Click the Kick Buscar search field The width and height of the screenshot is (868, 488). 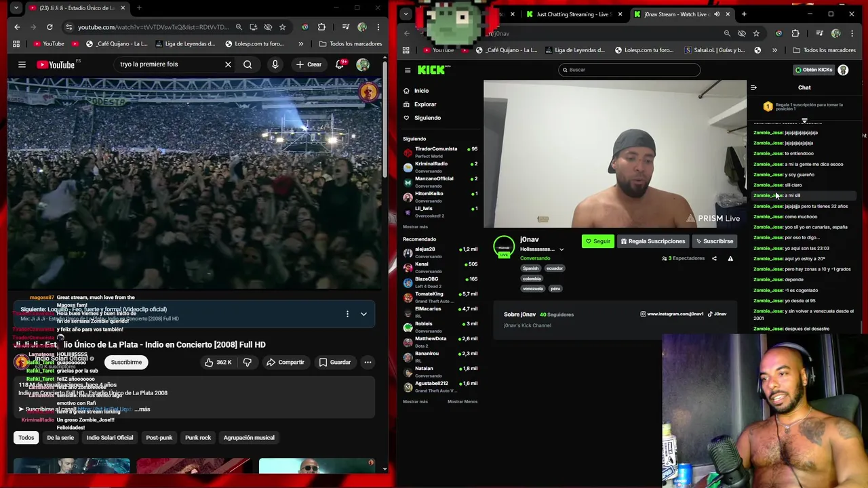629,70
